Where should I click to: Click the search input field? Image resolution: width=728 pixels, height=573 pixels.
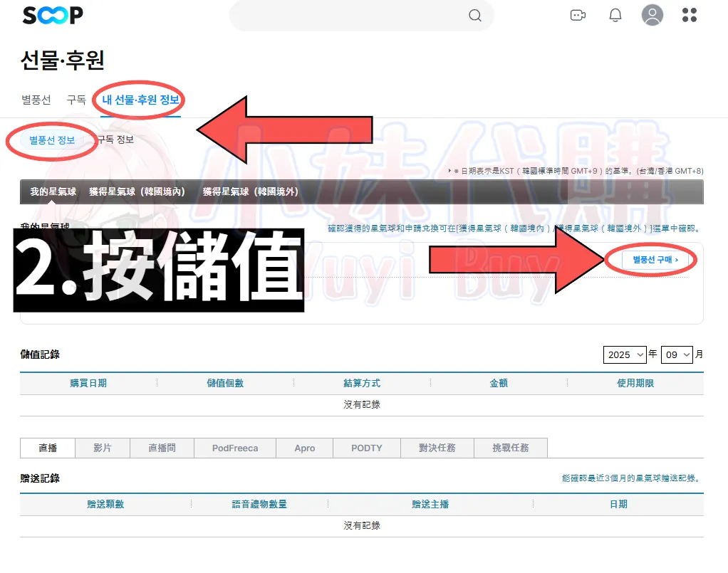click(349, 16)
